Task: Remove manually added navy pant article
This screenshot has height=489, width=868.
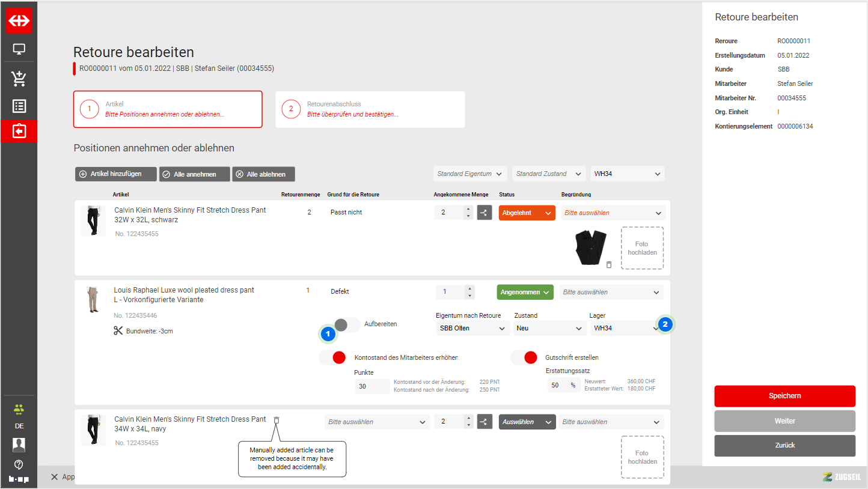Action: (277, 420)
